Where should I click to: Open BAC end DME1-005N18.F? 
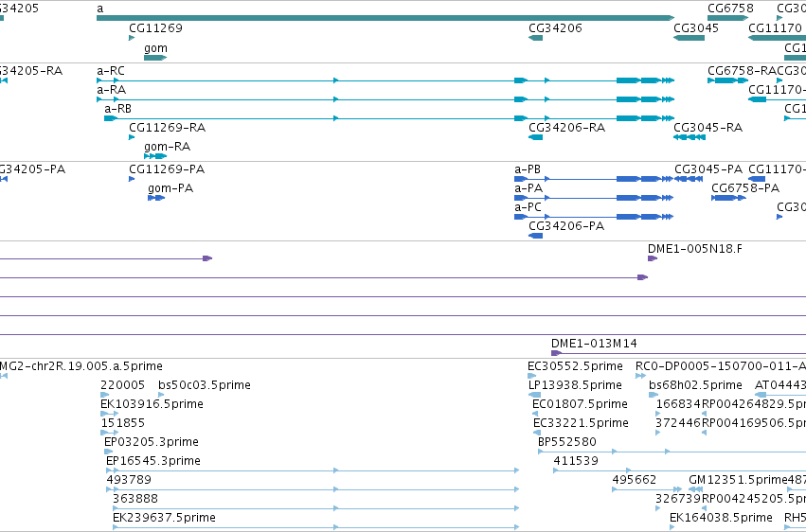[x=653, y=258]
